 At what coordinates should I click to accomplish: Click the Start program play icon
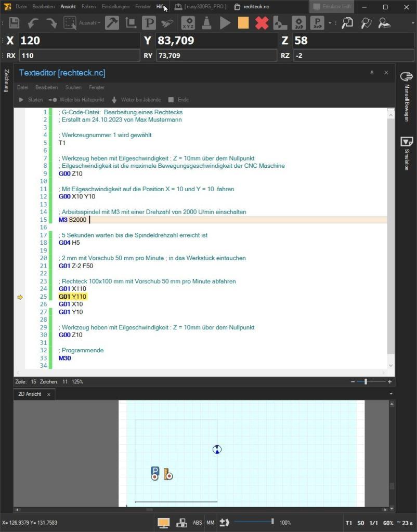point(225,23)
